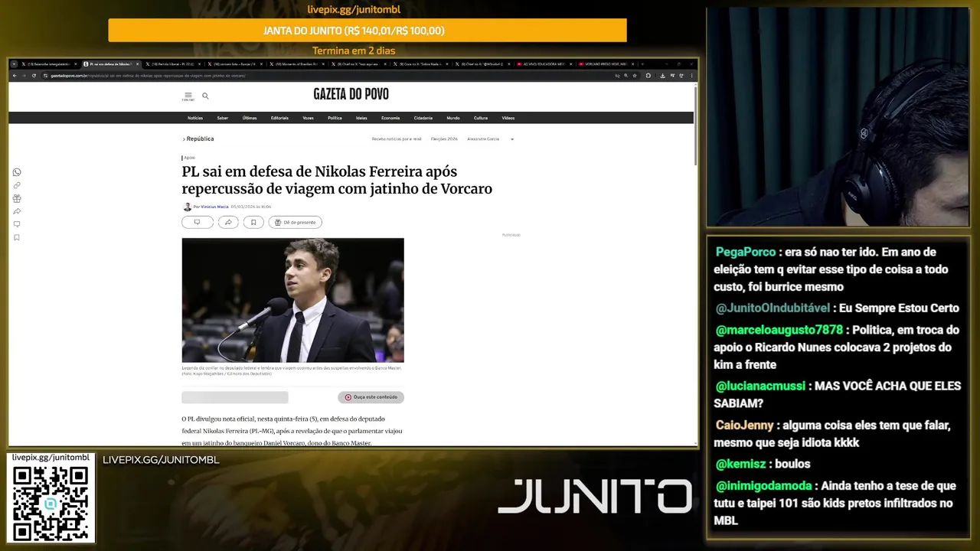Click the article headline PL sai em defesa

[337, 180]
